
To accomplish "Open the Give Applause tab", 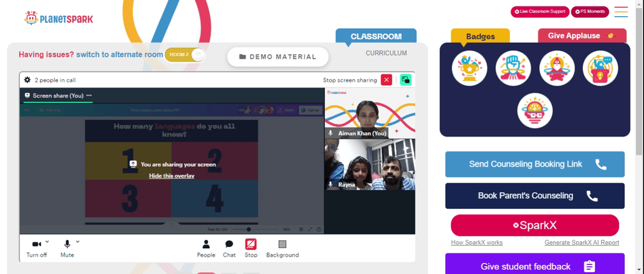I will point(582,36).
